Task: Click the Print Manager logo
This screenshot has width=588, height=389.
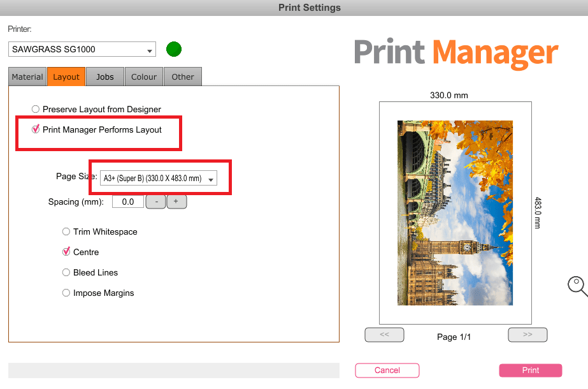Action: tap(454, 54)
